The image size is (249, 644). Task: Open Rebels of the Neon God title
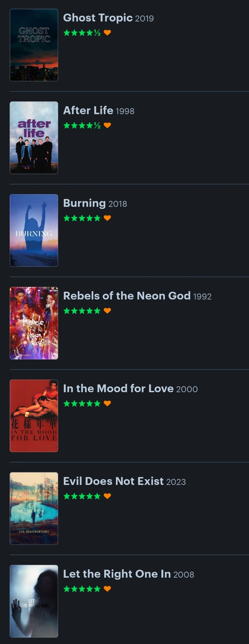(127, 296)
